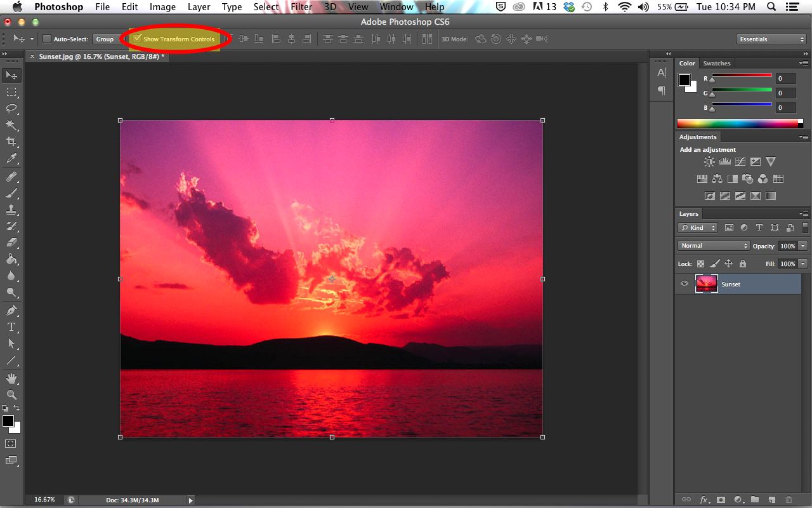Click the Essentials workspace button
The image size is (812, 508).
tap(771, 39)
